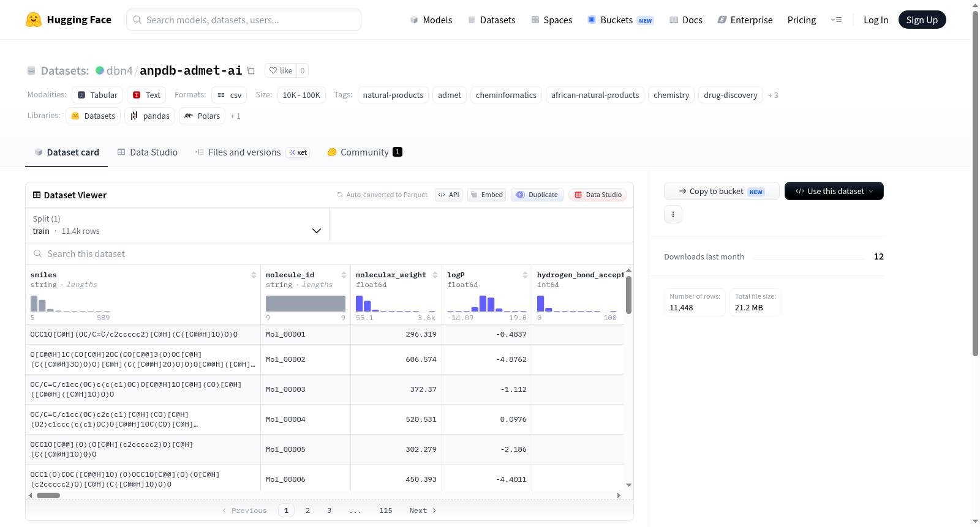The image size is (980, 527).
Task: Click the drug-discovery tag
Action: click(731, 95)
